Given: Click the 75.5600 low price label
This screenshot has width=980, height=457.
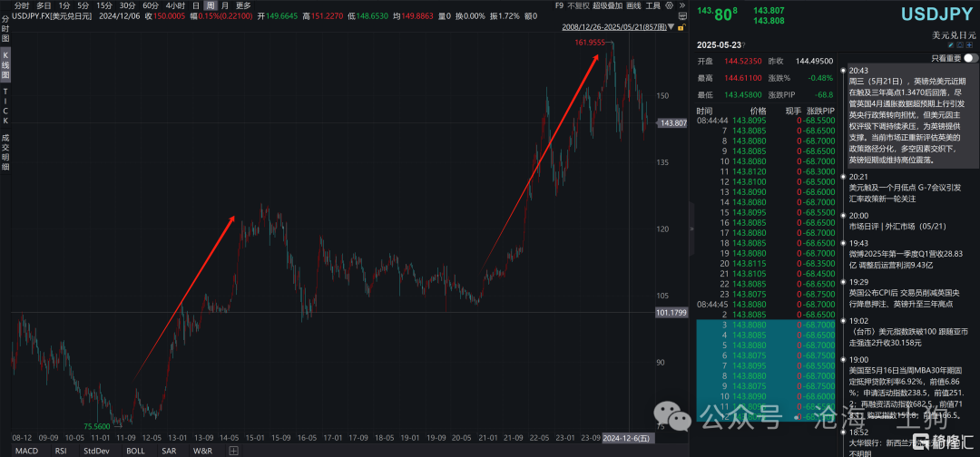Looking at the screenshot, I should coord(97,426).
